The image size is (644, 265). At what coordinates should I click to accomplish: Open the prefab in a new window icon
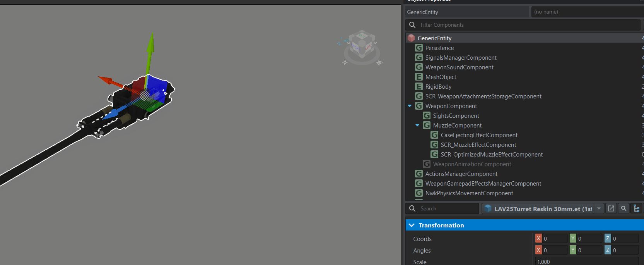click(611, 208)
